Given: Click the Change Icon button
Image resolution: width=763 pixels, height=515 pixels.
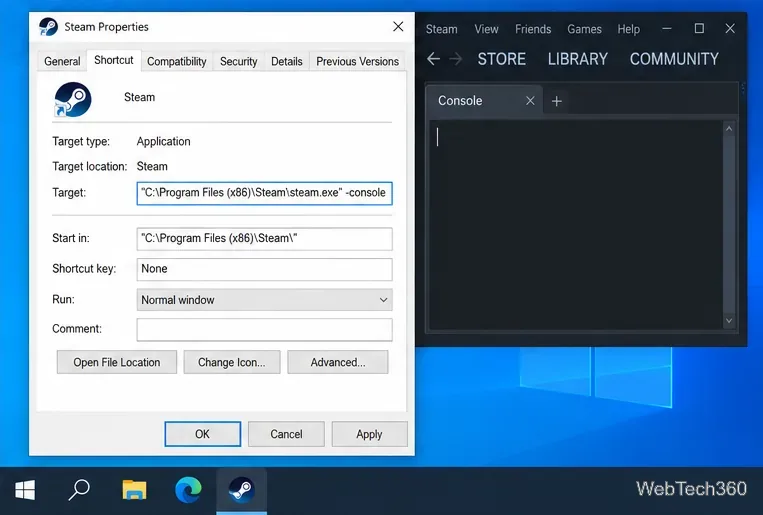Looking at the screenshot, I should 232,362.
